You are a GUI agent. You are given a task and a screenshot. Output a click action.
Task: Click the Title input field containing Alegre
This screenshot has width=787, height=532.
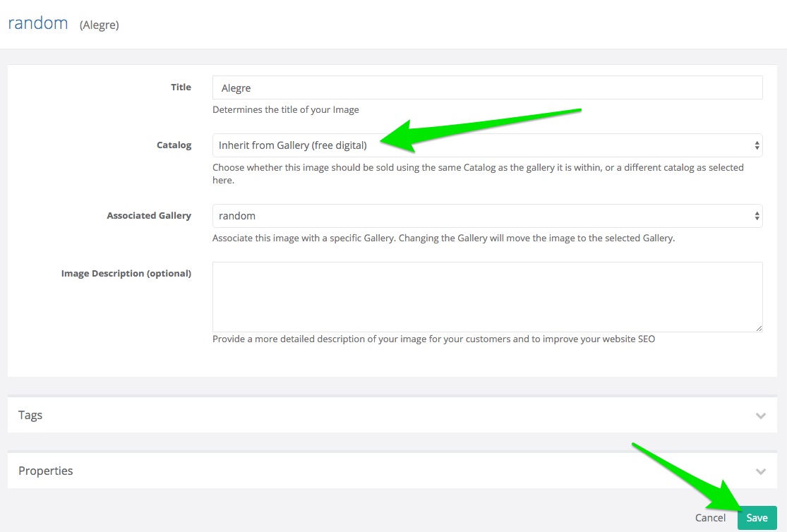coord(487,87)
